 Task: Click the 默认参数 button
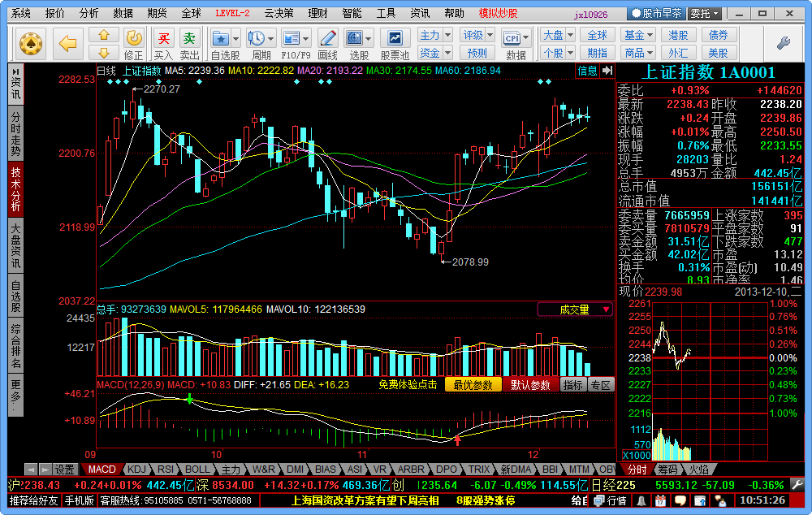pos(530,385)
